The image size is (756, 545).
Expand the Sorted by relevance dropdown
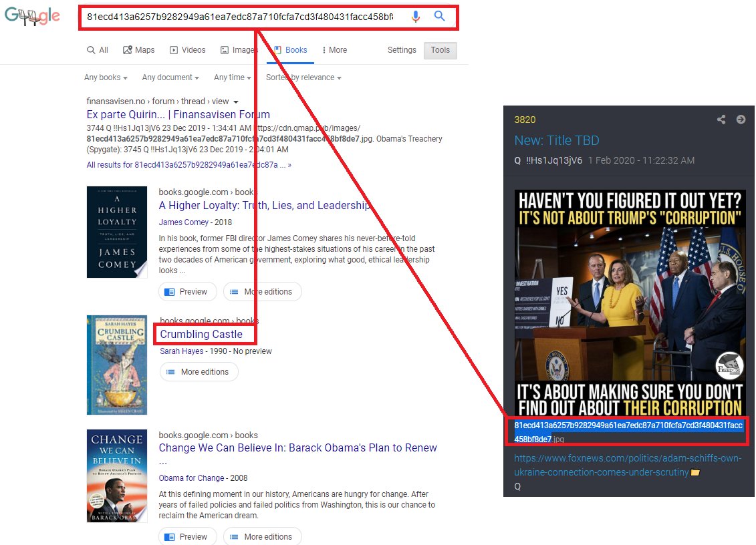tap(303, 77)
